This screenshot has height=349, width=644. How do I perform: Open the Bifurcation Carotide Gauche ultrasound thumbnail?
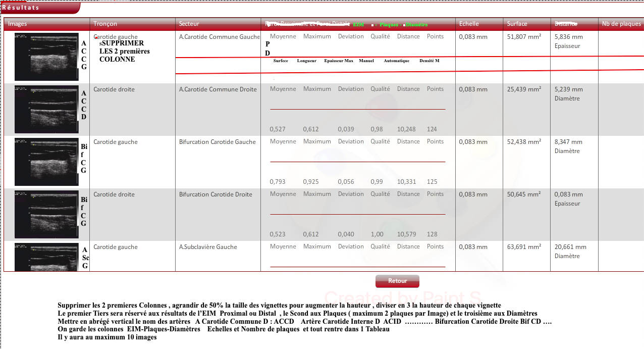[46, 162]
